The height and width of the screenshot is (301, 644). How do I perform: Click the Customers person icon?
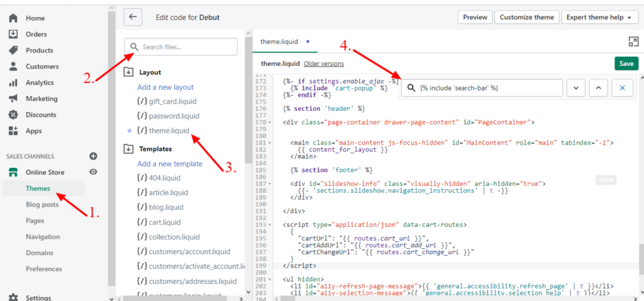pyautogui.click(x=13, y=66)
